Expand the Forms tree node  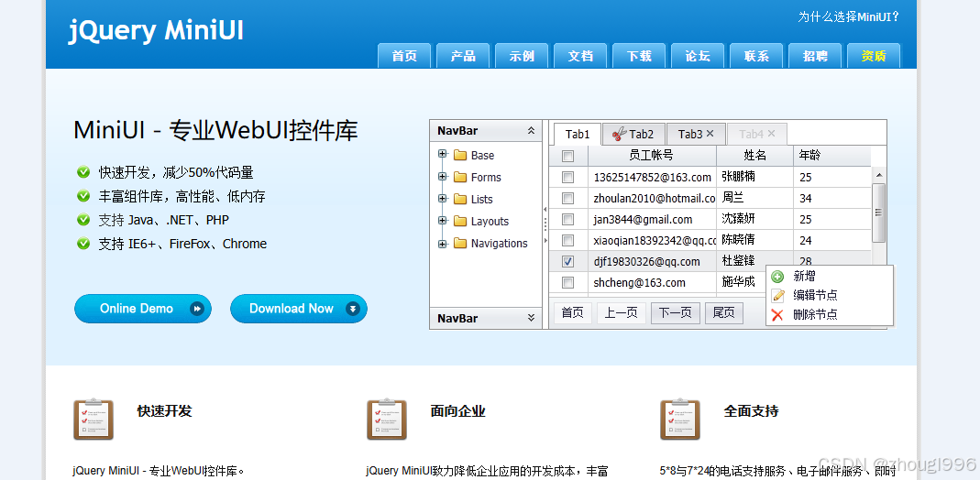coord(443,177)
